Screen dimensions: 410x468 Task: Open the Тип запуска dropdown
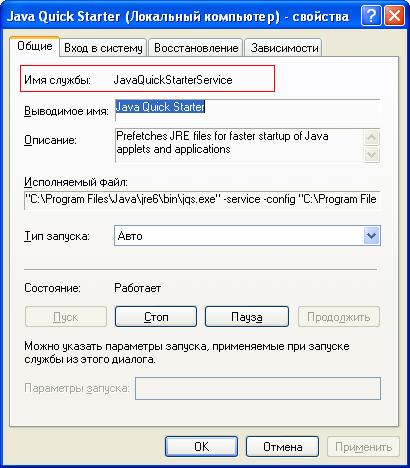coord(247,236)
